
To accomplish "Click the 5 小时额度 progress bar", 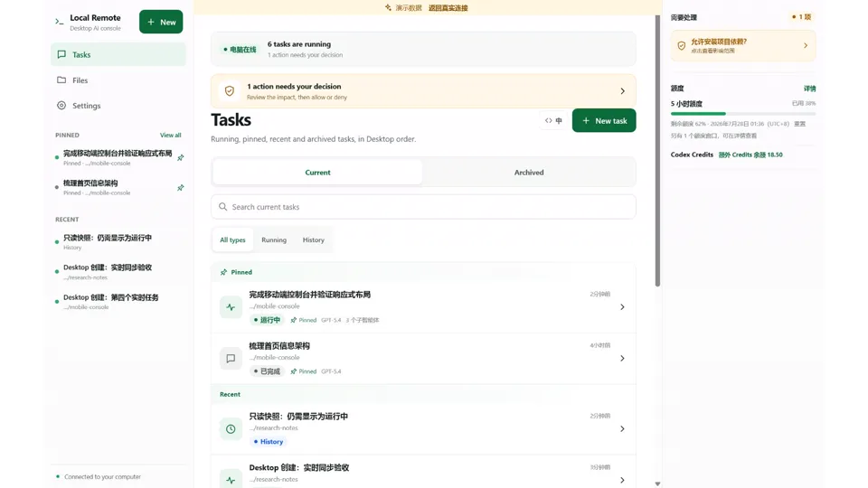I will [743, 114].
